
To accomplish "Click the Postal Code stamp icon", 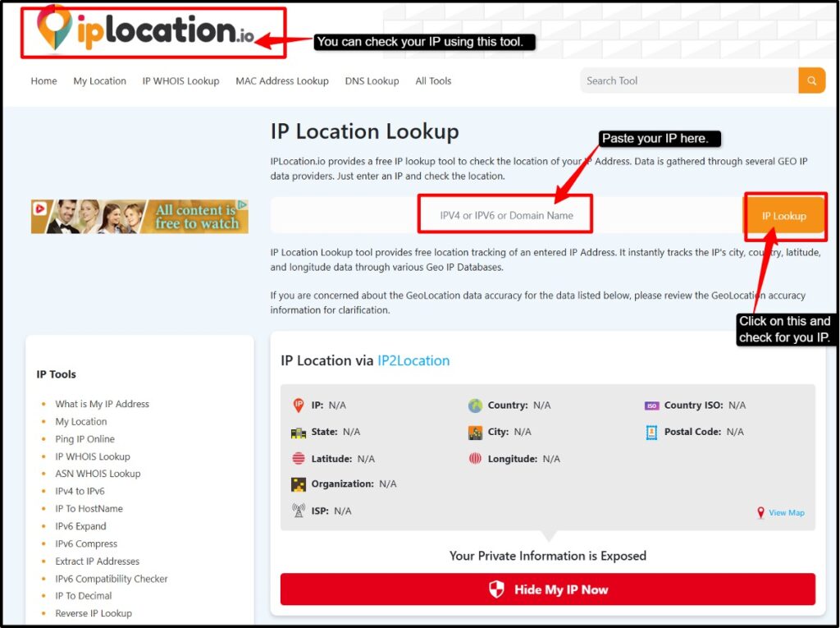I will point(651,433).
